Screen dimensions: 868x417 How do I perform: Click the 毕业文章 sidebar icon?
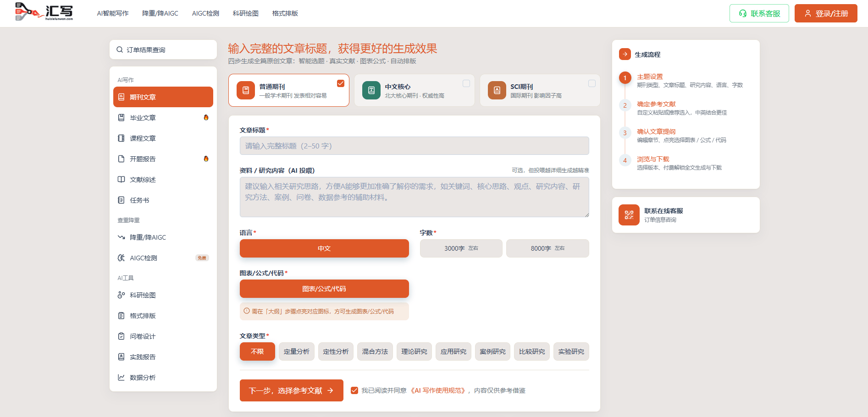click(121, 118)
